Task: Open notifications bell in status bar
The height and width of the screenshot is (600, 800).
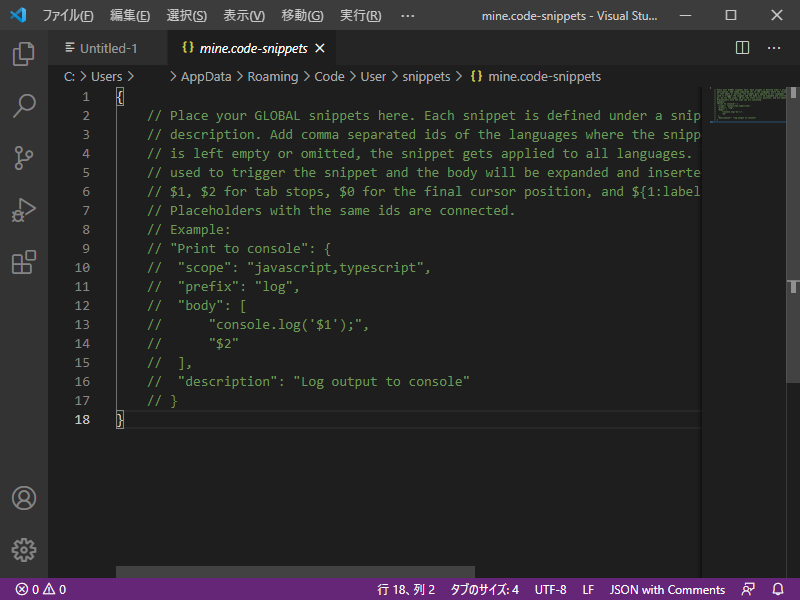Action: click(x=778, y=589)
